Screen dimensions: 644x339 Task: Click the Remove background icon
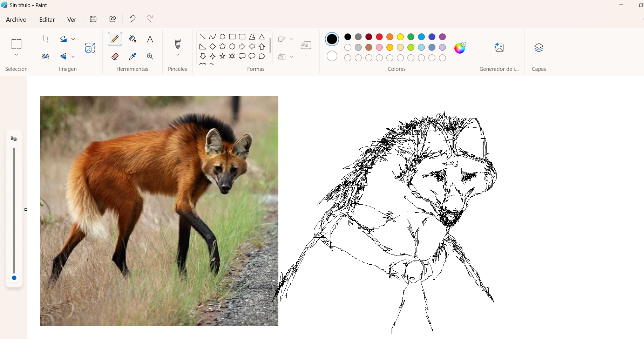tap(46, 56)
